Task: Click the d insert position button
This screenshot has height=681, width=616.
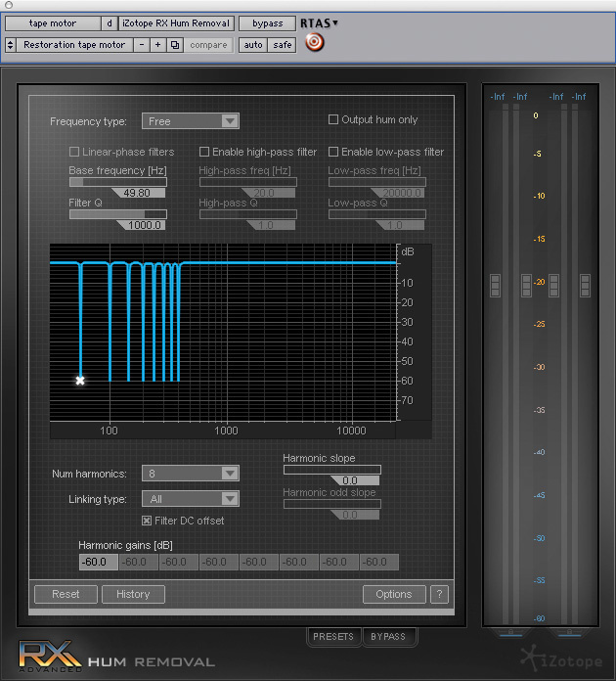Action: (x=110, y=23)
